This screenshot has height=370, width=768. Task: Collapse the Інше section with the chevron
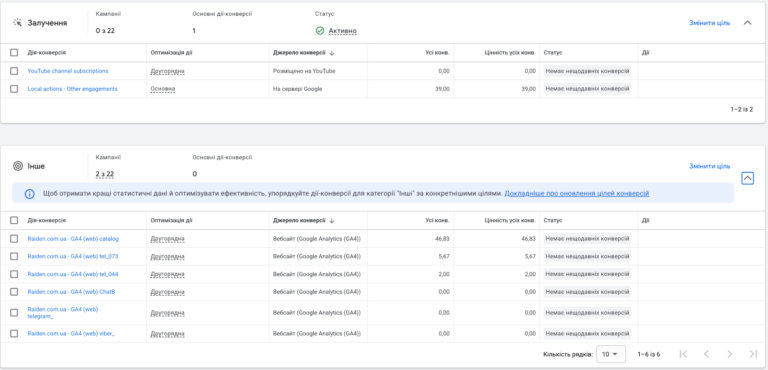click(x=748, y=178)
